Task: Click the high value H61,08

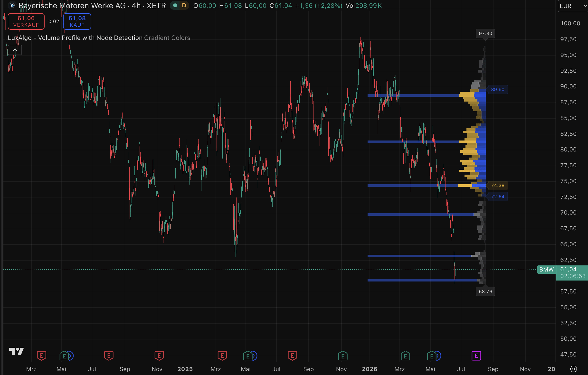Action: [230, 6]
